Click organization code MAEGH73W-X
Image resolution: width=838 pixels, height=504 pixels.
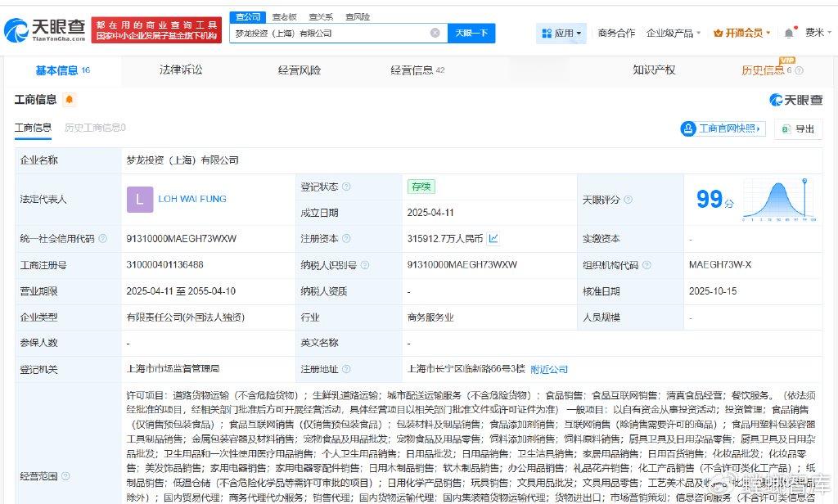tap(720, 264)
